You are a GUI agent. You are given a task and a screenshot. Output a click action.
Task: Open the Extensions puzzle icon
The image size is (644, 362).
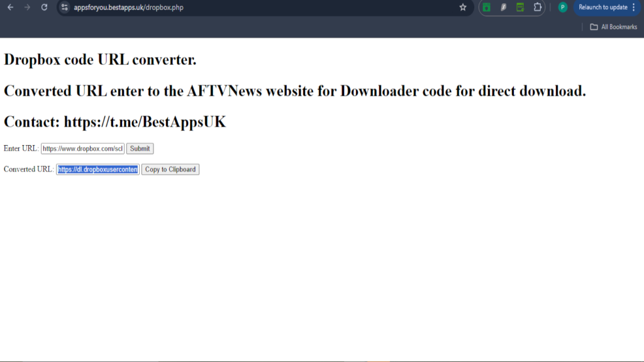pyautogui.click(x=537, y=8)
